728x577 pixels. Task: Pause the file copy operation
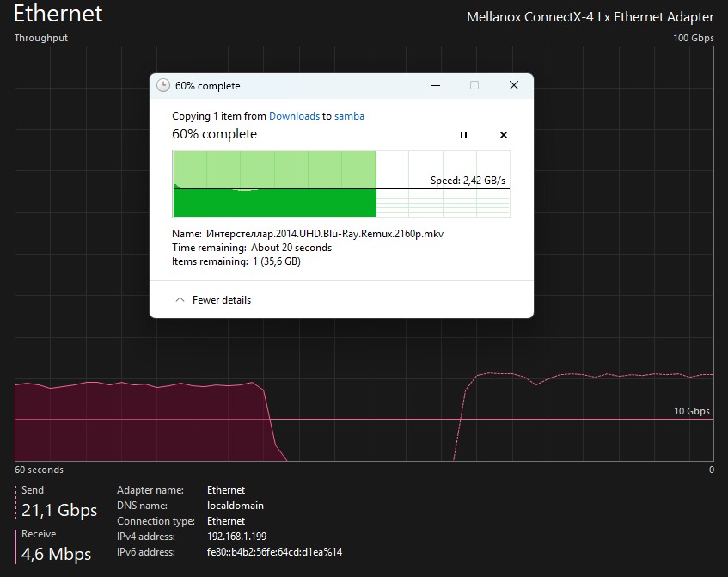click(463, 135)
